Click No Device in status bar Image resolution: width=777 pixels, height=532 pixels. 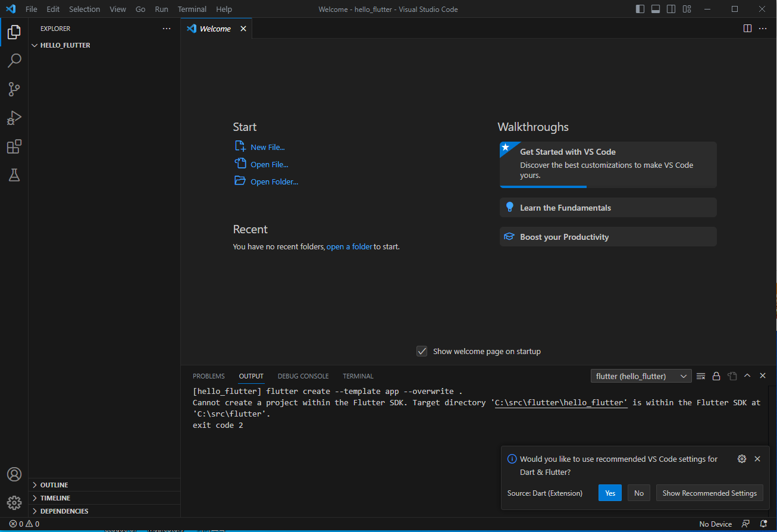click(x=716, y=524)
